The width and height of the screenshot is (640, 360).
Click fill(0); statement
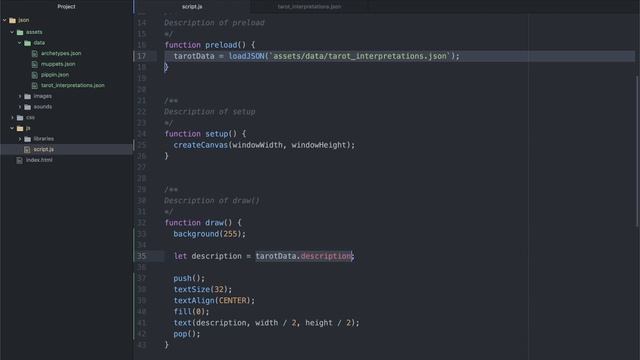click(191, 312)
